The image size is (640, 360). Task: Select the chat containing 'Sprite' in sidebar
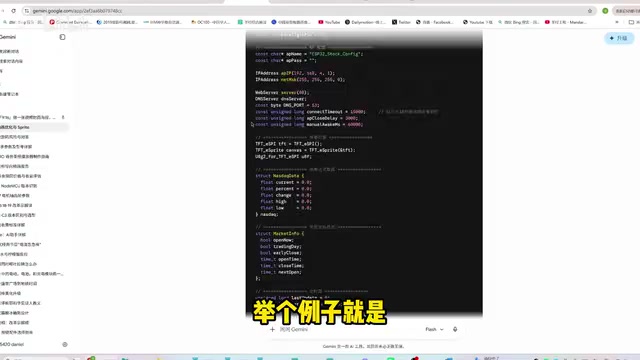(33, 127)
